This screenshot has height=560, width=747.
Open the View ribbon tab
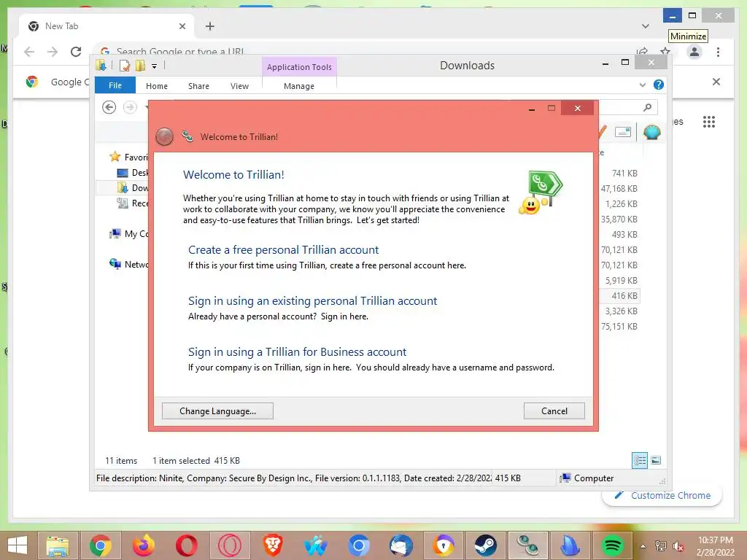239,86
